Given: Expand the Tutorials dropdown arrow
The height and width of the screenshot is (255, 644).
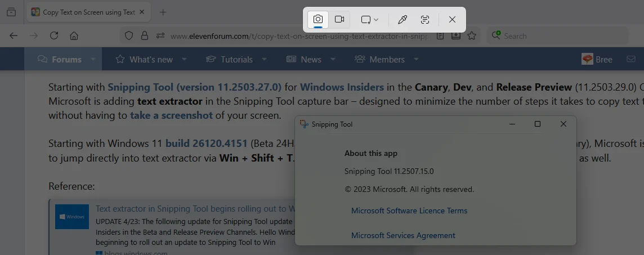Looking at the screenshot, I should [x=264, y=59].
